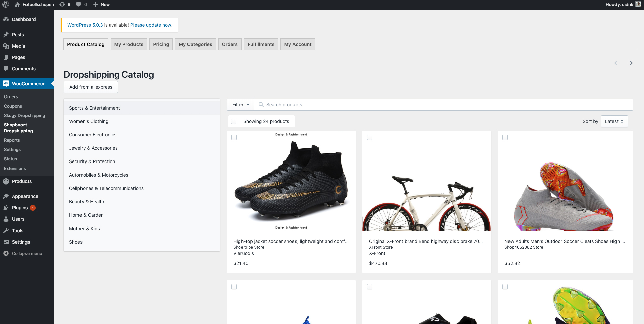Go to previous catalog page arrow
The image size is (644, 324).
617,63
